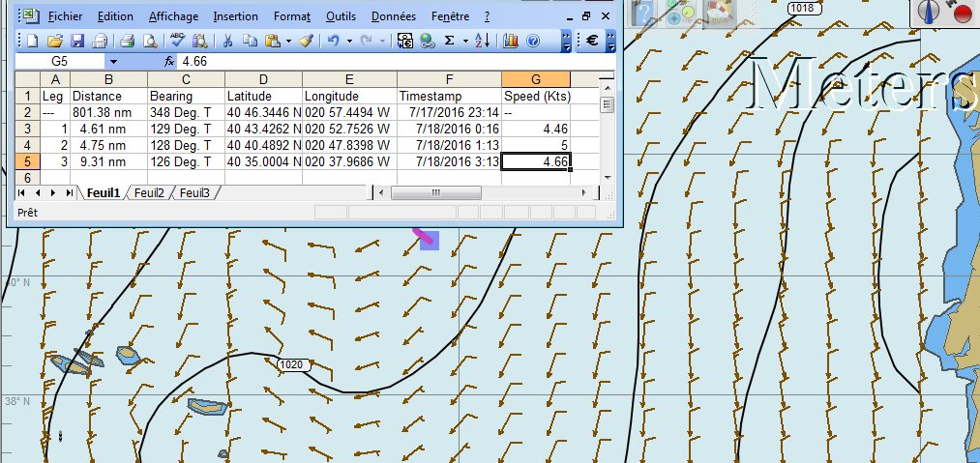980x463 pixels.
Task: Redo the greyed-out action arrow
Action: tap(367, 42)
